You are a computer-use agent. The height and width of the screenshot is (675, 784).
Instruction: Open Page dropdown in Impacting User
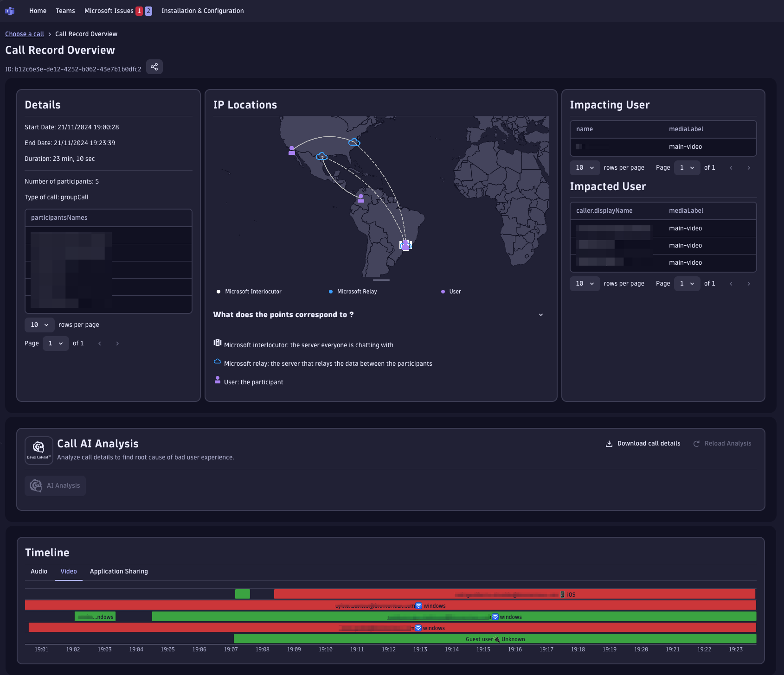pyautogui.click(x=687, y=168)
